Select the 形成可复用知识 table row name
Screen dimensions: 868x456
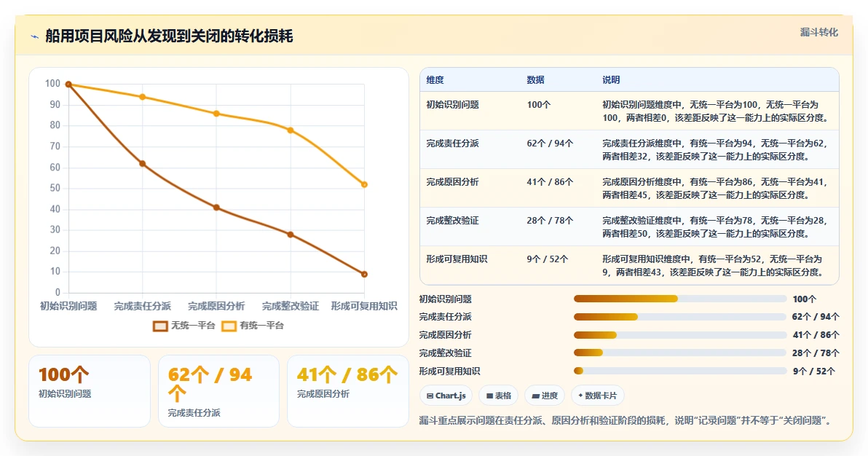click(457, 259)
